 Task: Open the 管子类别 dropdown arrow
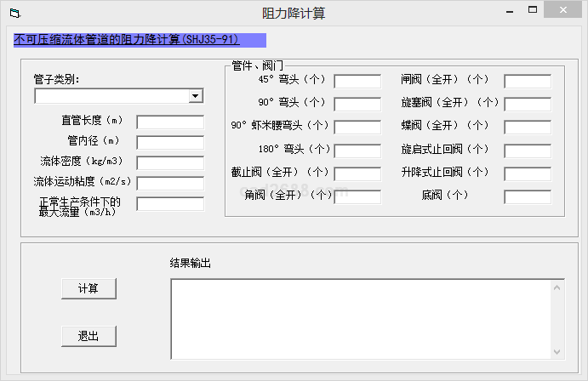(196, 96)
